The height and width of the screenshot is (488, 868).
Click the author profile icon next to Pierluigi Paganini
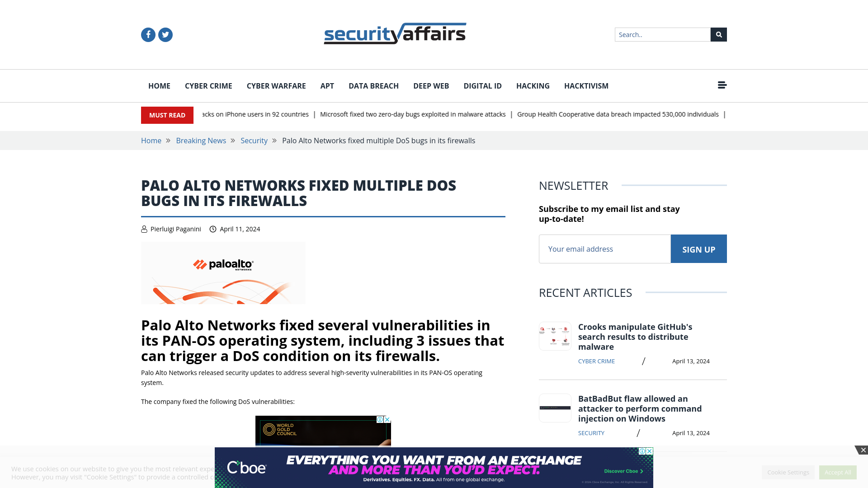pyautogui.click(x=144, y=229)
